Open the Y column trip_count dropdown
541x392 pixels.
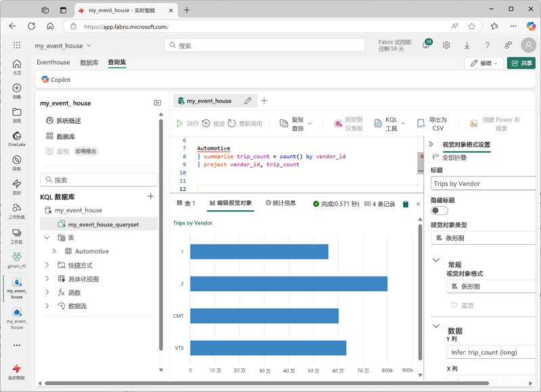491,352
